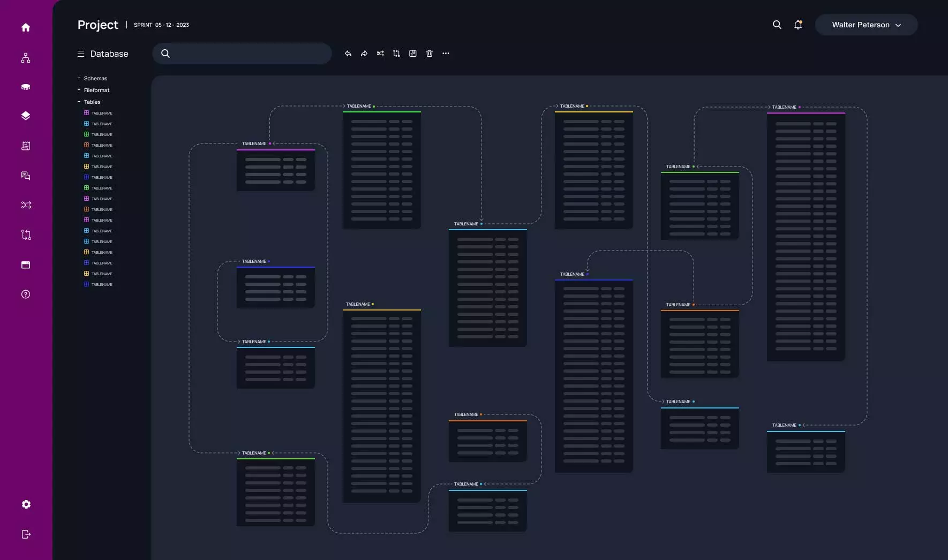Viewport: 948px width, 560px height.
Task: Open the window panel icon in sidebar
Action: (x=26, y=264)
